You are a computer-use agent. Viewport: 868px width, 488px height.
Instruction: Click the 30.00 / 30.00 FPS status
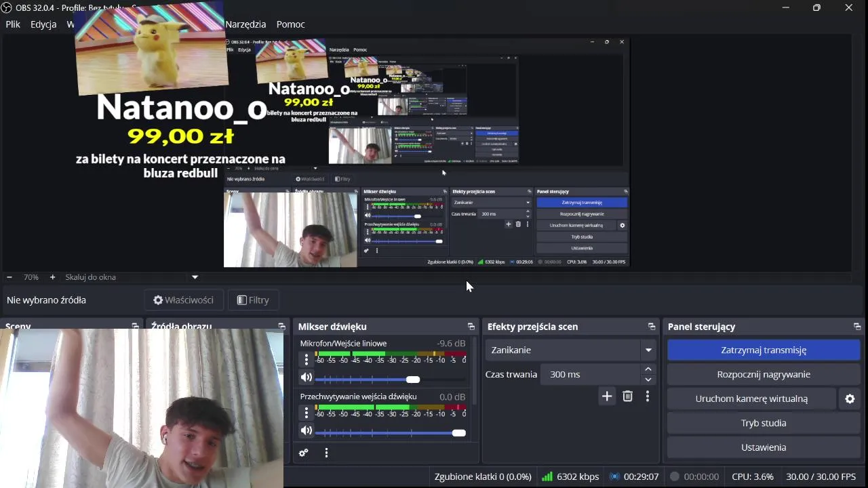pos(821,476)
